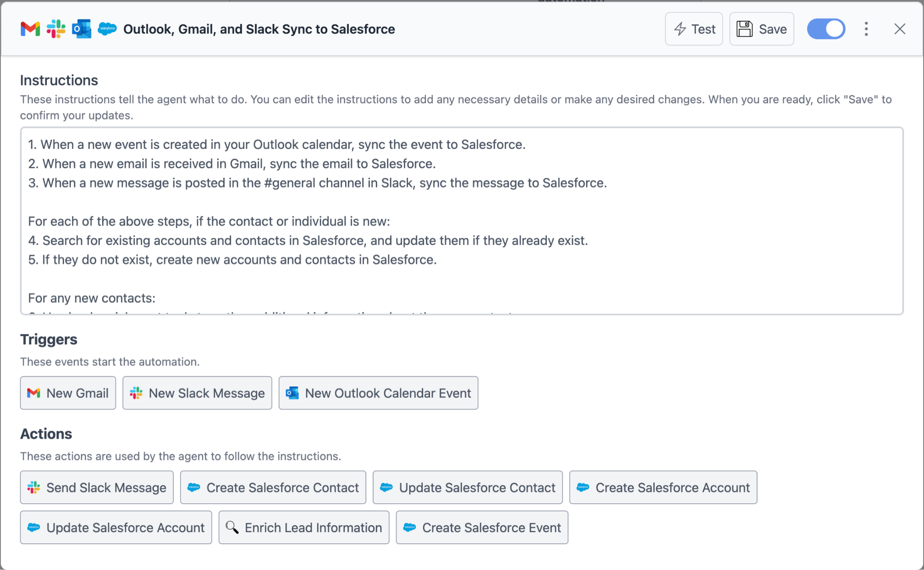The image size is (924, 570).
Task: Close the automation dialog with X
Action: 900,29
